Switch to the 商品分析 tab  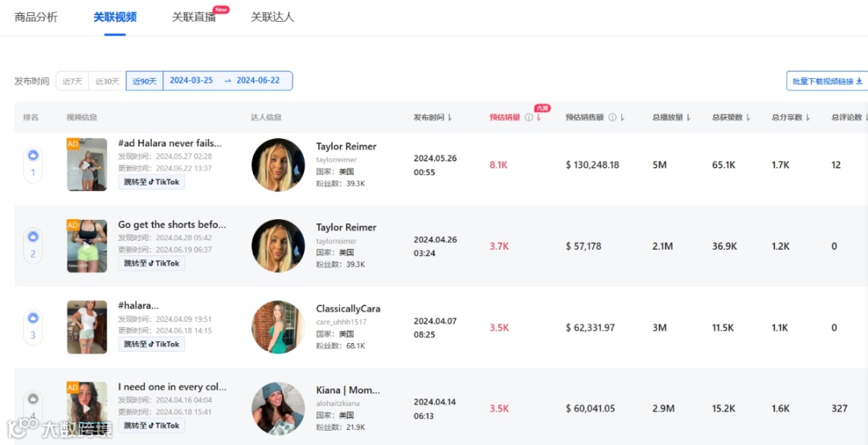36,17
